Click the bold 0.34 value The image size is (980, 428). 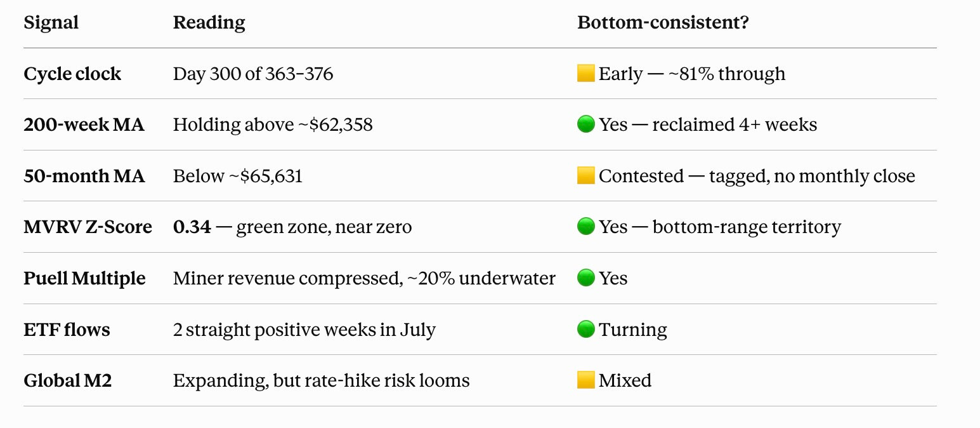point(192,227)
